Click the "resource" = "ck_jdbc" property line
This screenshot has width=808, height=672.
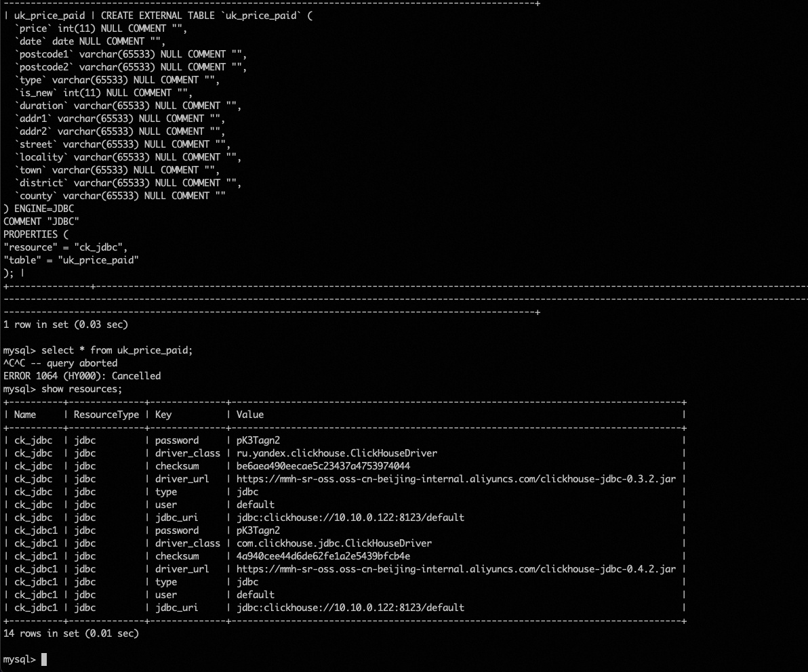click(65, 247)
